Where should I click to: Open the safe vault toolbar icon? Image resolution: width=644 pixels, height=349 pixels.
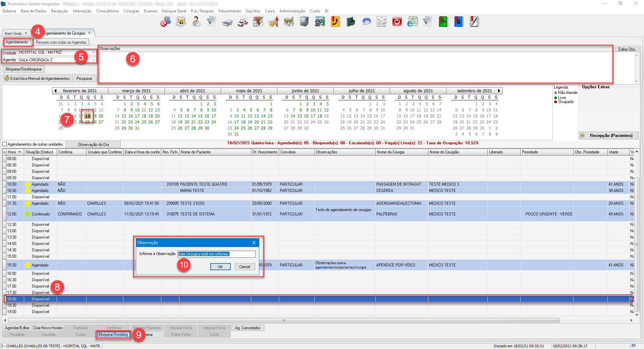coord(304,22)
